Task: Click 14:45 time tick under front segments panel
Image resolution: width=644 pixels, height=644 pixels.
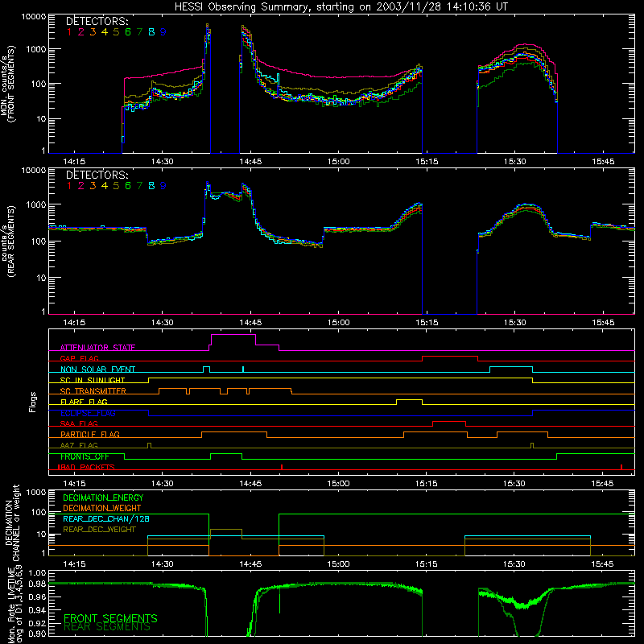Action: pos(250,162)
